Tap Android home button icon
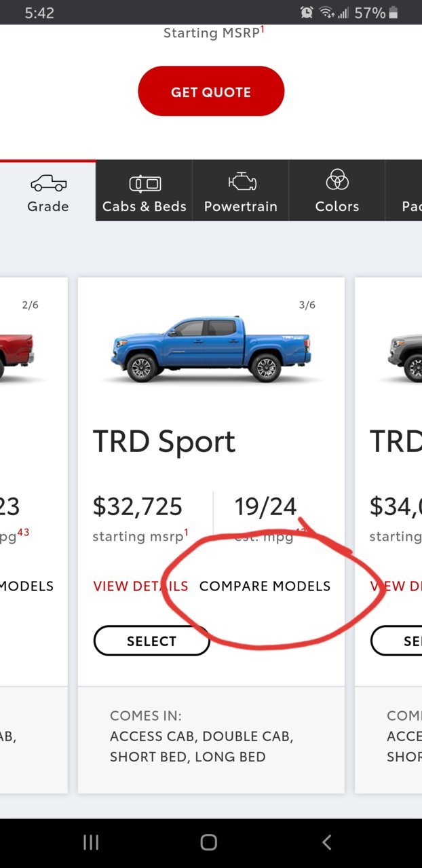This screenshot has height=868, width=422. click(209, 842)
